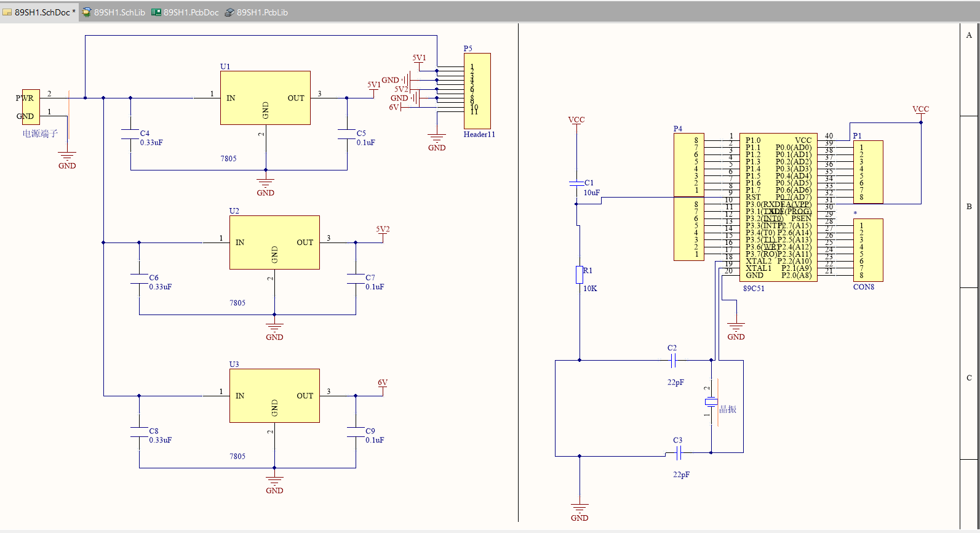Click the 'Header11' comment text
This screenshot has width=980, height=533.
click(479, 134)
